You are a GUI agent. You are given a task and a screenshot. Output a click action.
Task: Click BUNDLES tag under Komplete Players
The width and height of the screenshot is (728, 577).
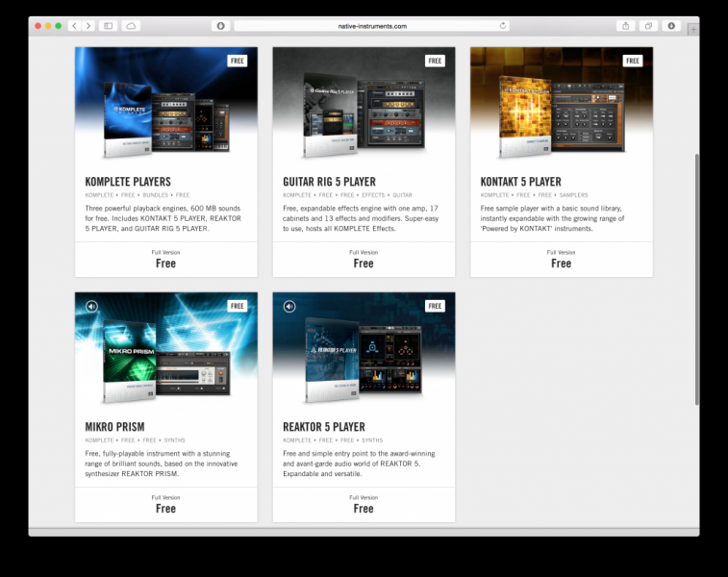[156, 195]
